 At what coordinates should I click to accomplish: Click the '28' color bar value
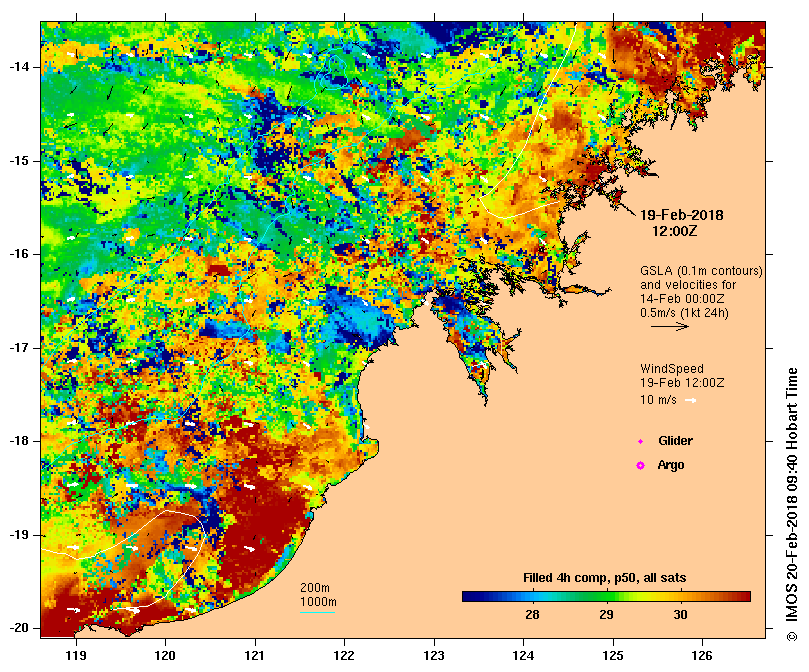pos(532,615)
